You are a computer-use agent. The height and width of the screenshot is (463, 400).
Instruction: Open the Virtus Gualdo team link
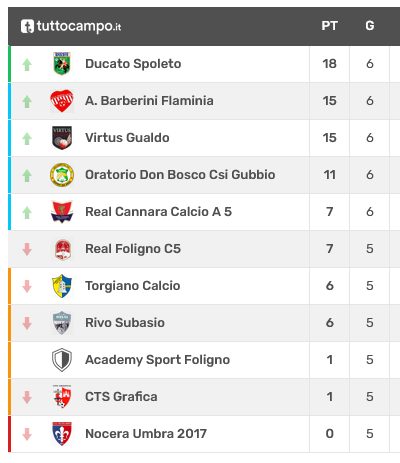(127, 138)
